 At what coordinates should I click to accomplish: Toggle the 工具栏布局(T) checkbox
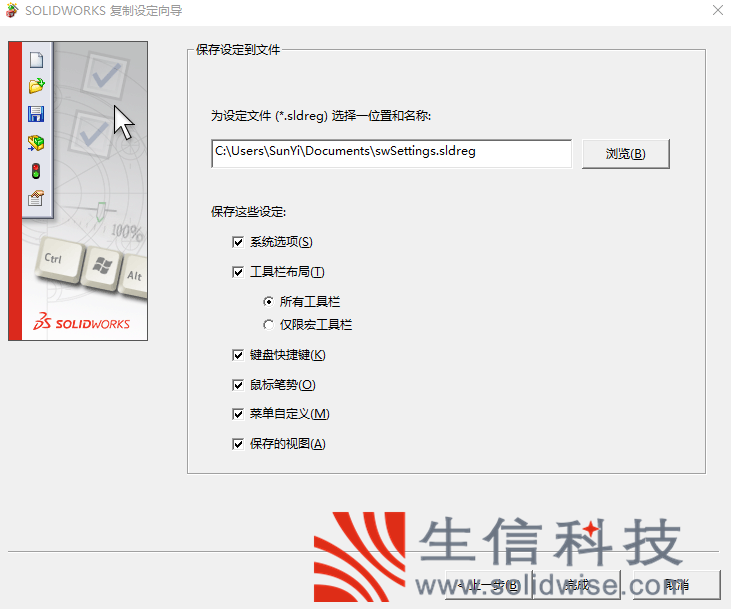click(x=238, y=272)
